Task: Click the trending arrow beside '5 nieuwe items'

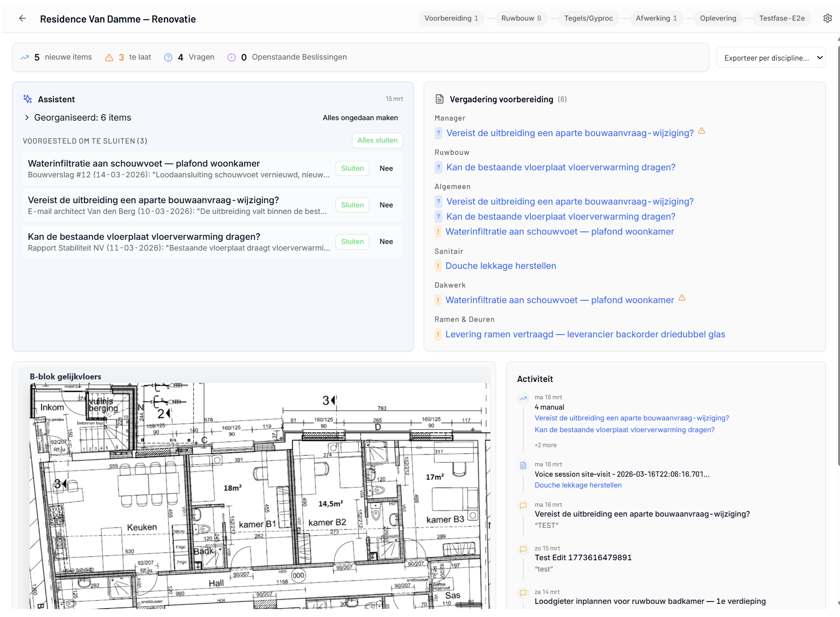Action: [25, 57]
